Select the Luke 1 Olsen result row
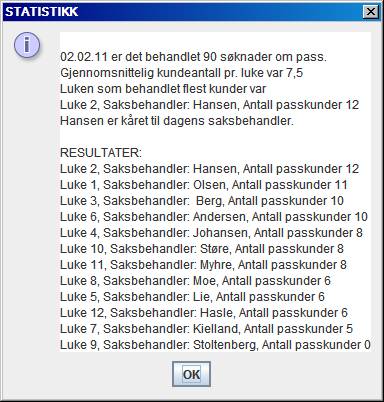The image size is (384, 402). [204, 185]
